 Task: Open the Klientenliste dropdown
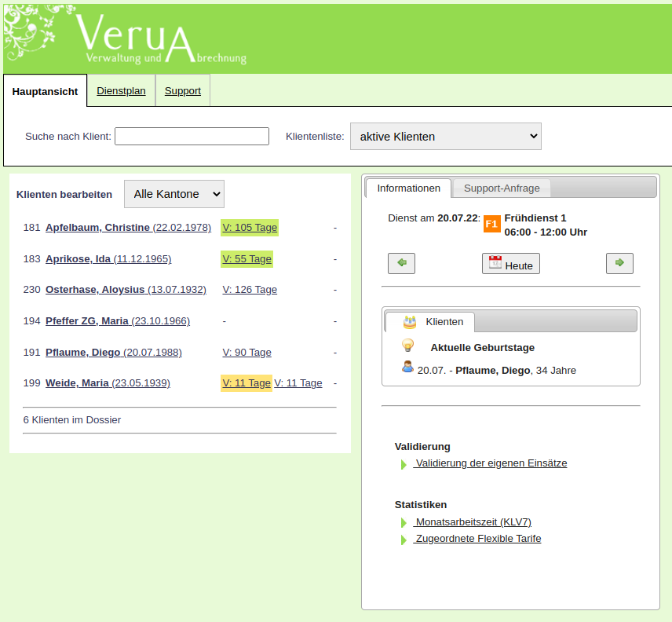pos(445,136)
